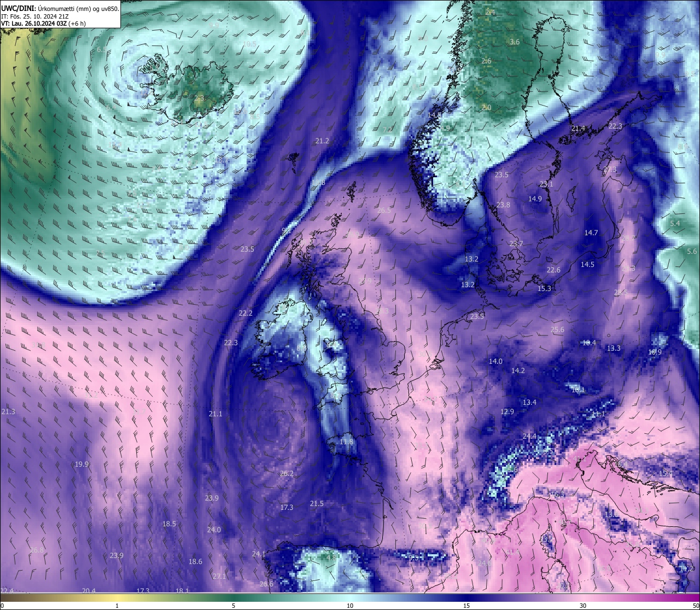Click the 50 label on the color scale
The width and height of the screenshot is (700, 610).
[696, 606]
